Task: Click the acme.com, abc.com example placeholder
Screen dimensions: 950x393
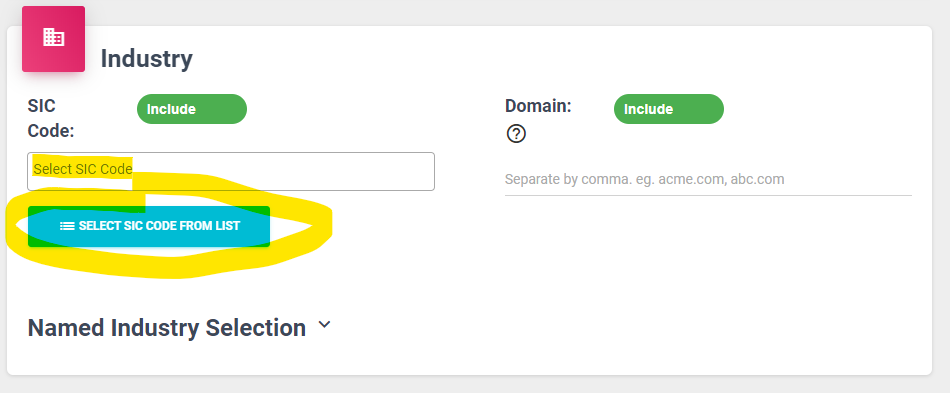Action: coord(722,179)
